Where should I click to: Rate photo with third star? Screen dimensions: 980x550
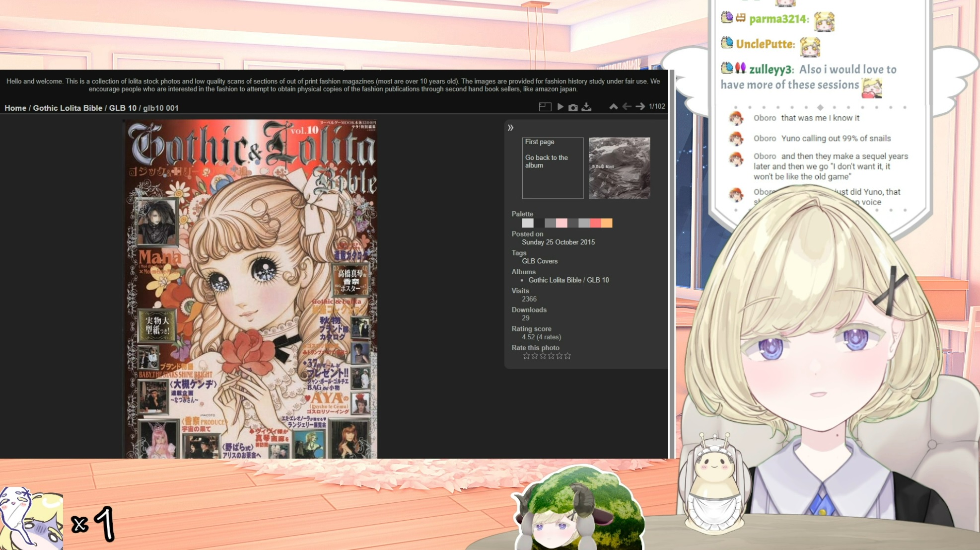pyautogui.click(x=543, y=356)
